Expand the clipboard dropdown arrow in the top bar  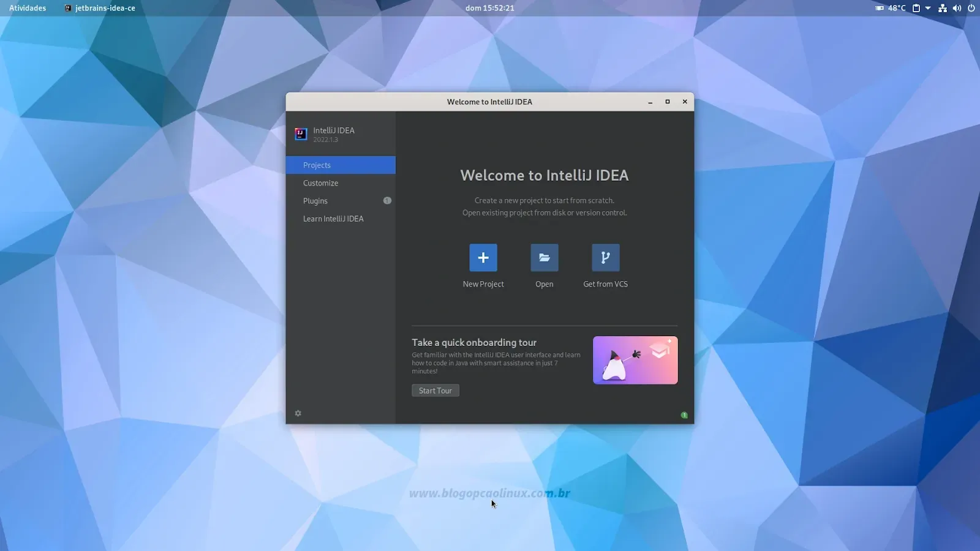click(928, 8)
